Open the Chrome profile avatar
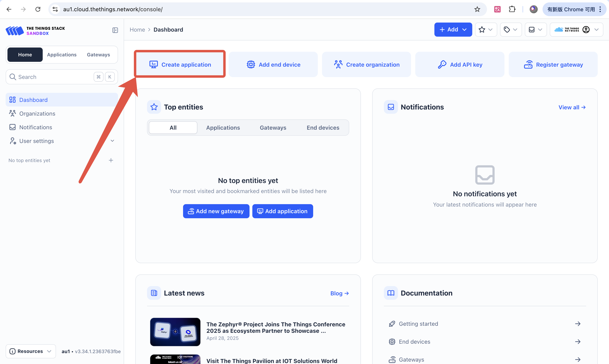The width and height of the screenshot is (609, 364). coord(533,9)
